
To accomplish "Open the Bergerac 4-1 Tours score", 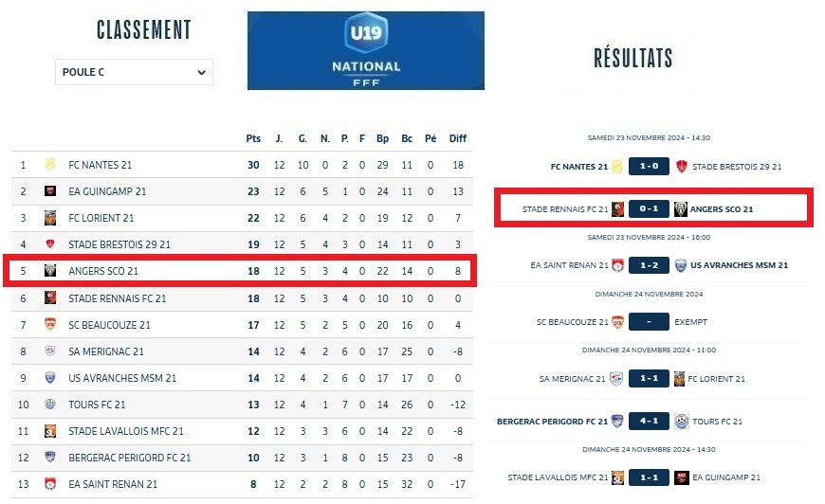I will tap(649, 421).
